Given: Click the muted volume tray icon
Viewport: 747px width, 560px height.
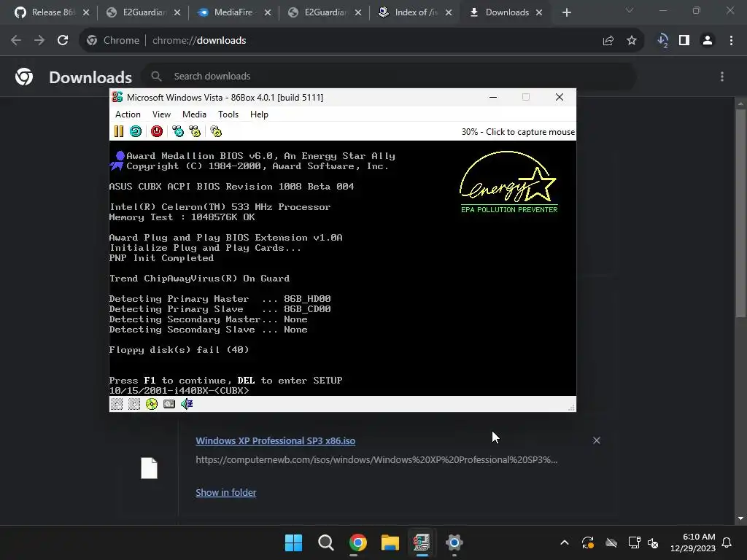Looking at the screenshot, I should (653, 542).
